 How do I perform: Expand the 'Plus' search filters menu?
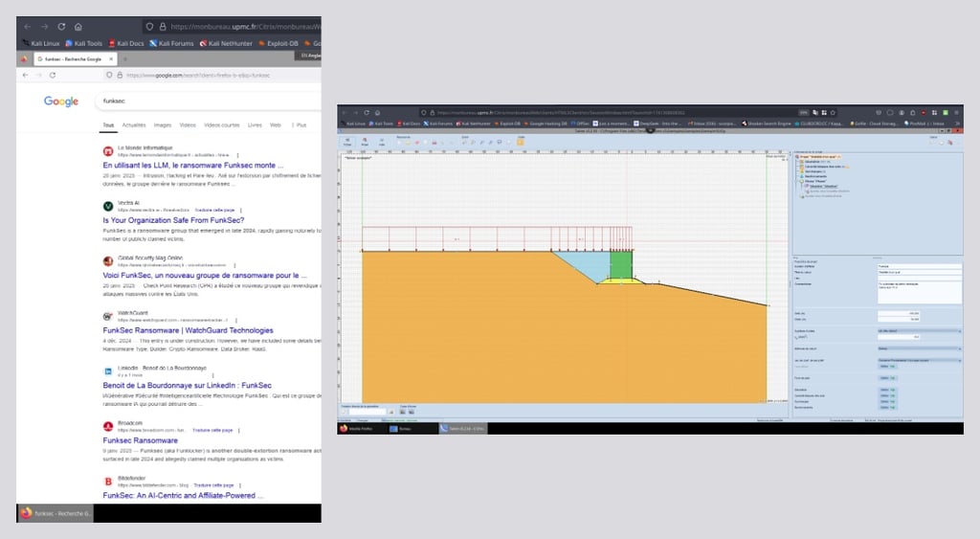(300, 125)
